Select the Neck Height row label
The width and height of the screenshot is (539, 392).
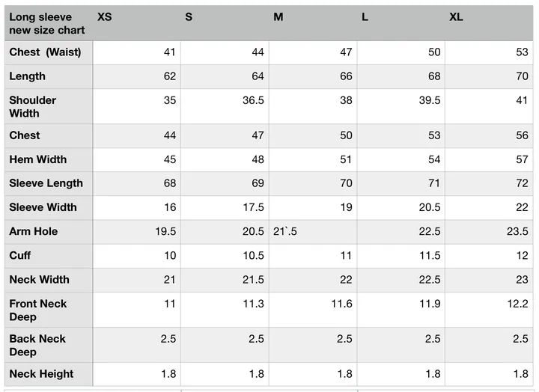[x=41, y=374]
